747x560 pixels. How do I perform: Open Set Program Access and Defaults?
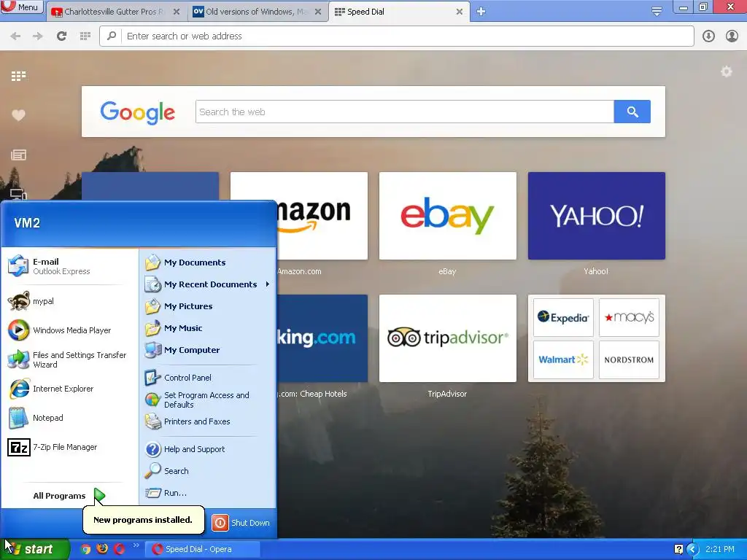pyautogui.click(x=208, y=400)
